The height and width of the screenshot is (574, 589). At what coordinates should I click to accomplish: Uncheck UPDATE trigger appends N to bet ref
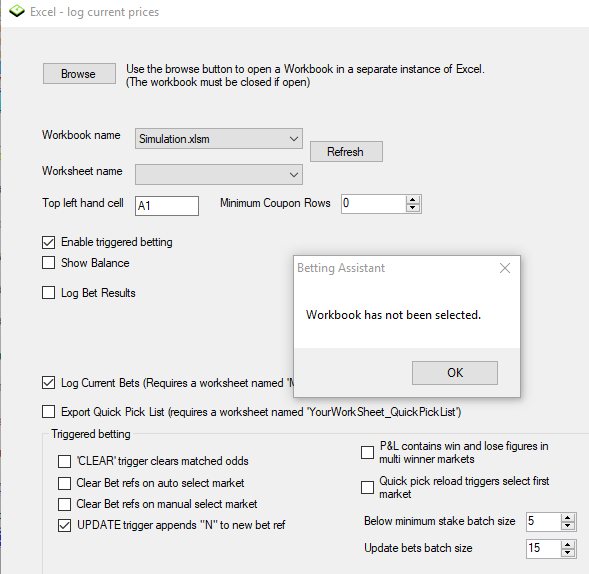(64, 525)
